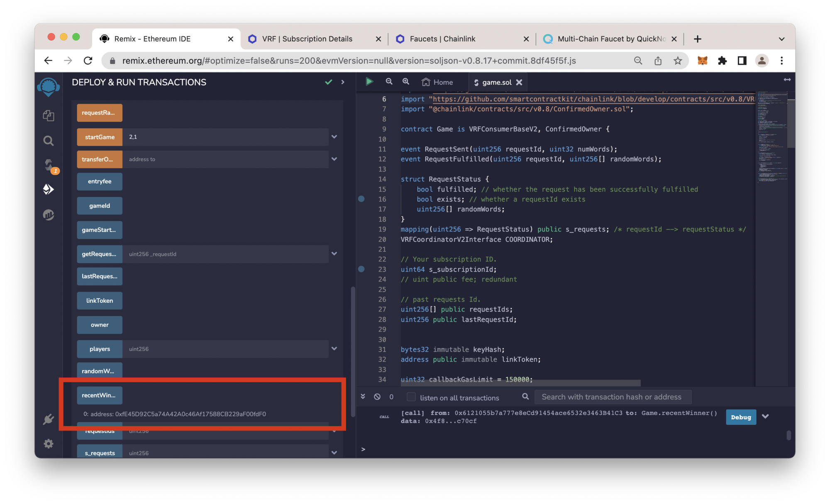This screenshot has height=504, width=830.
Task: Open Chrome three-dot menu
Action: 781,61
